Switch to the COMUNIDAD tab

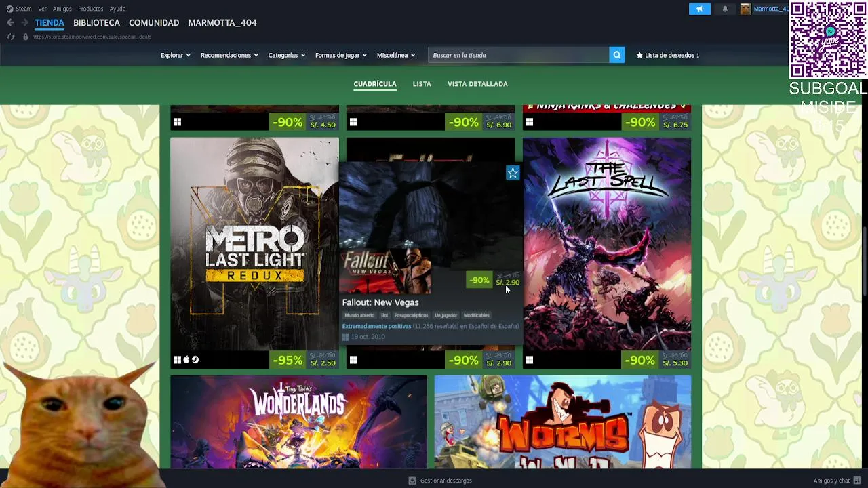154,22
